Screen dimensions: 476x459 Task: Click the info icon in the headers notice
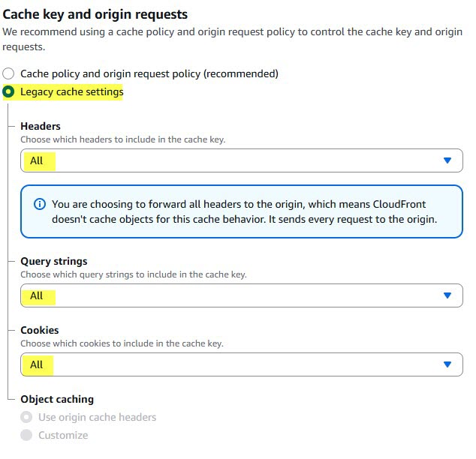[x=40, y=205]
